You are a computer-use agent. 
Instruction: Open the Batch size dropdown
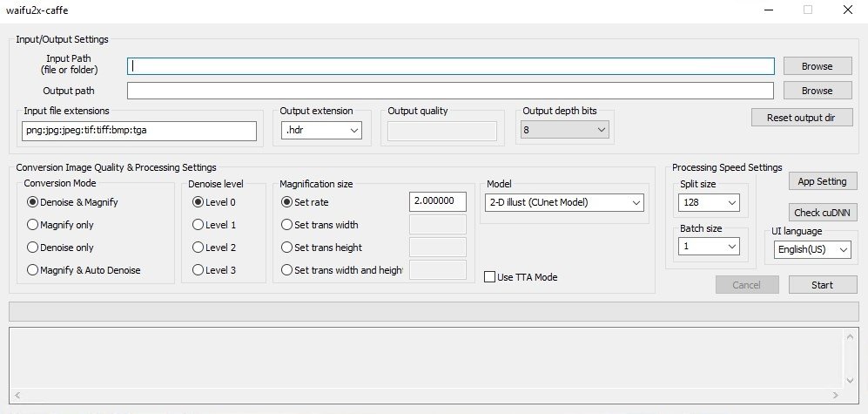[x=709, y=246]
